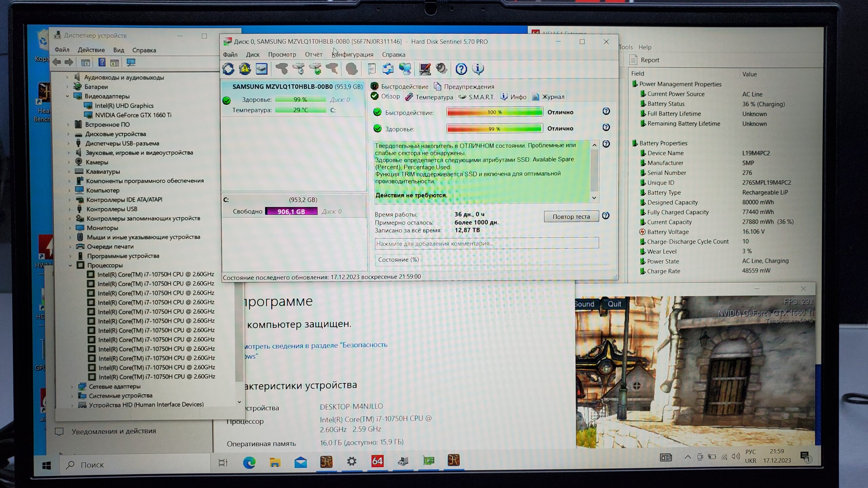The image size is (868, 488).
Task: Click the network monitors toolbar icon
Action: pyautogui.click(x=405, y=69)
